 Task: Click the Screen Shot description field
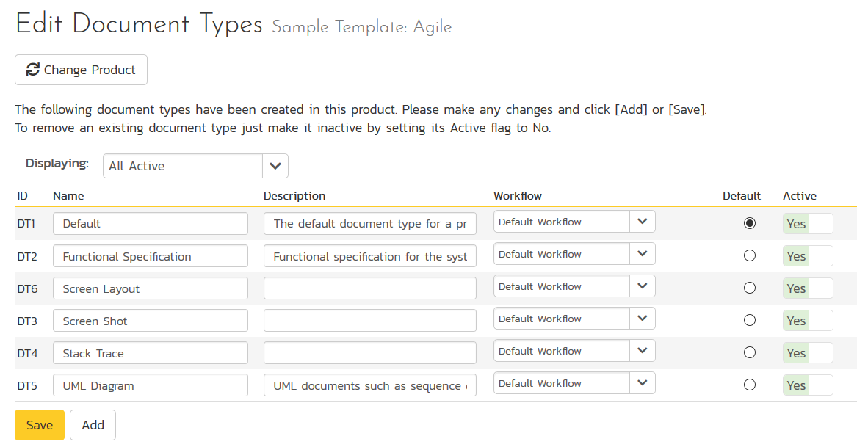click(369, 321)
